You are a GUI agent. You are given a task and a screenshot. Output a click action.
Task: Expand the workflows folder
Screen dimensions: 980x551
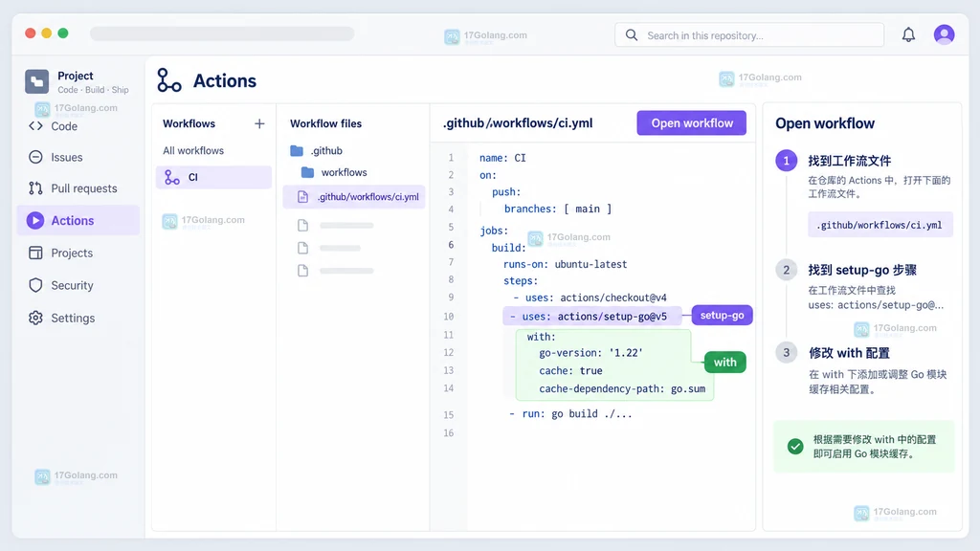point(344,172)
